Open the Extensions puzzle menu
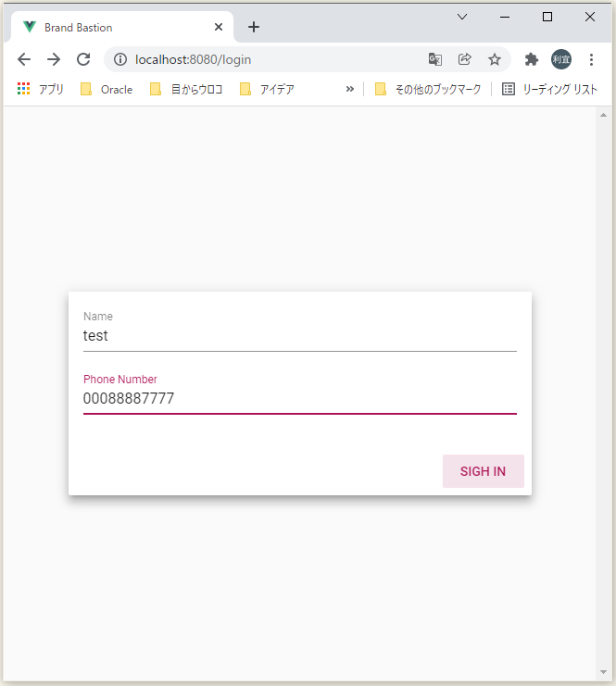 pyautogui.click(x=531, y=59)
